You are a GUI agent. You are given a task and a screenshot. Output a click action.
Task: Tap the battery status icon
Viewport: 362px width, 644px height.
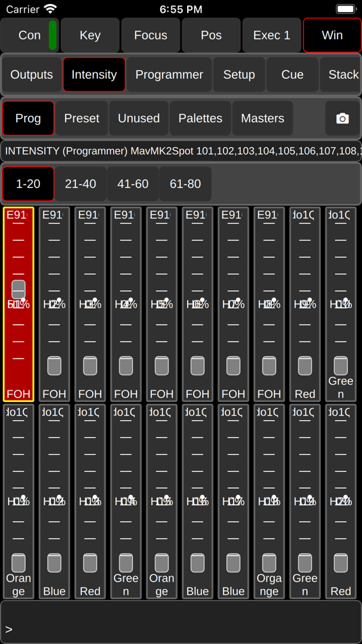point(346,9)
